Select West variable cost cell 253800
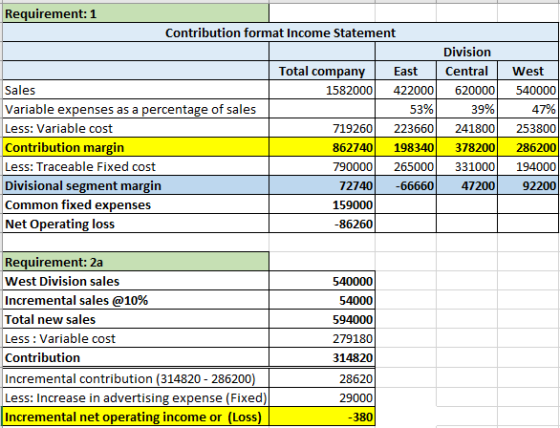Screen dimensions: 560x428 tap(528, 128)
